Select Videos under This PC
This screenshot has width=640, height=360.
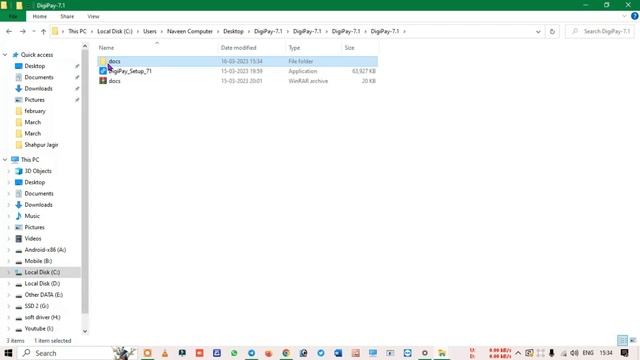[33, 238]
